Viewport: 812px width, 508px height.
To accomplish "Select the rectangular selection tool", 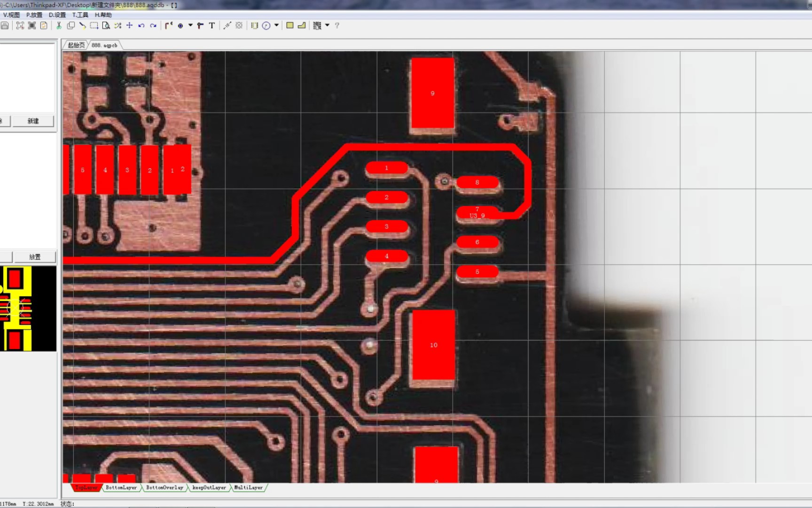I will point(93,26).
